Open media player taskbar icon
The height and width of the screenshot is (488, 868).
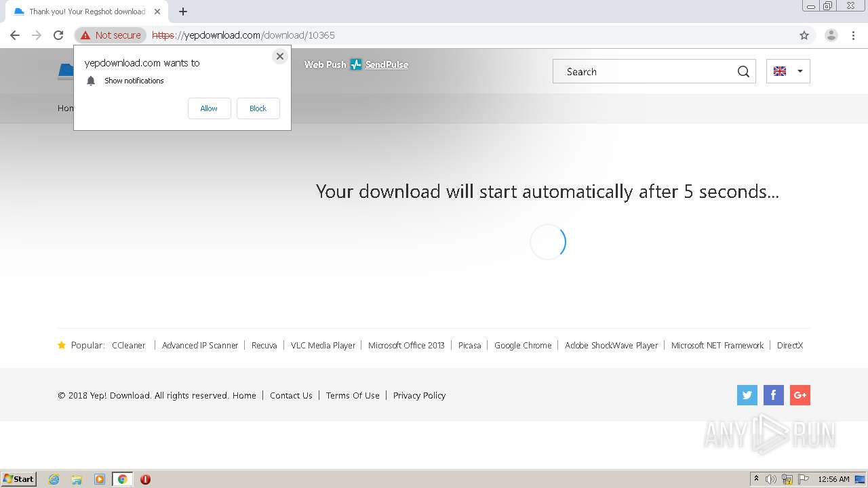pos(100,479)
